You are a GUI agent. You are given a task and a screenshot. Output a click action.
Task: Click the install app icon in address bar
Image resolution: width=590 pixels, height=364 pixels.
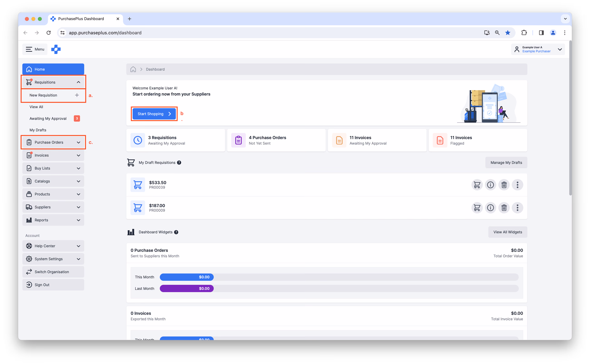click(x=487, y=33)
